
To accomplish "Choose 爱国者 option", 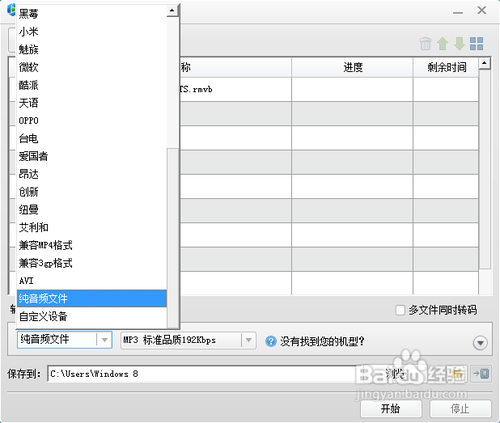I will click(92, 156).
